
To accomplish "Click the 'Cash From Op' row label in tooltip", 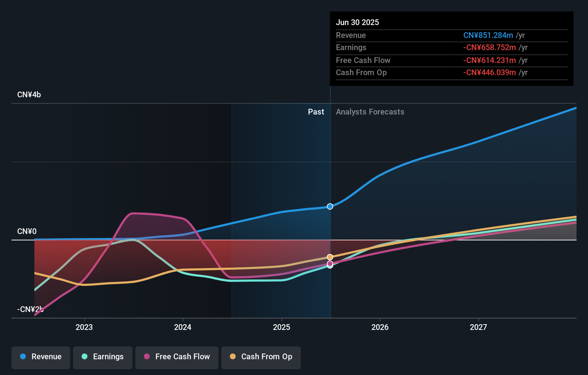I will 361,73.
